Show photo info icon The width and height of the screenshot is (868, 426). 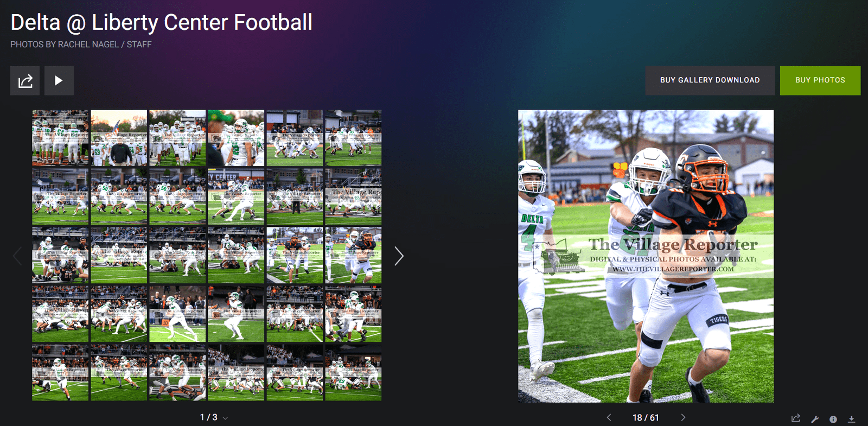[x=833, y=418]
